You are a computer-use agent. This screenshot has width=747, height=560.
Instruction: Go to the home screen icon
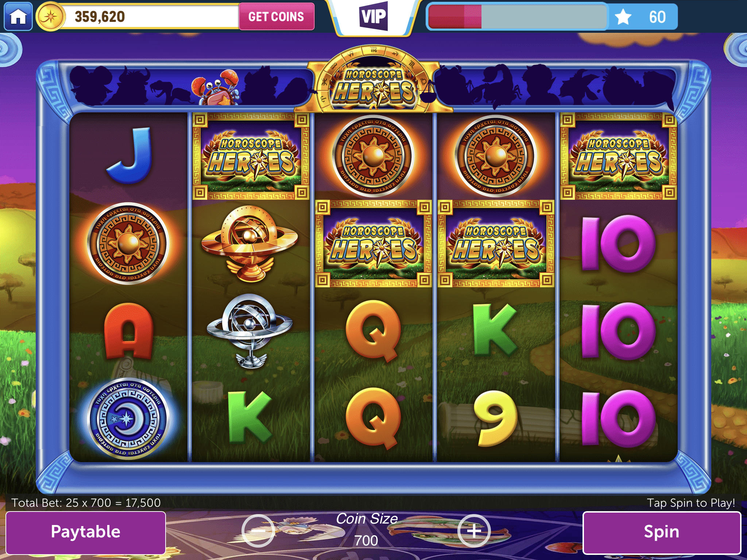pos(18,16)
